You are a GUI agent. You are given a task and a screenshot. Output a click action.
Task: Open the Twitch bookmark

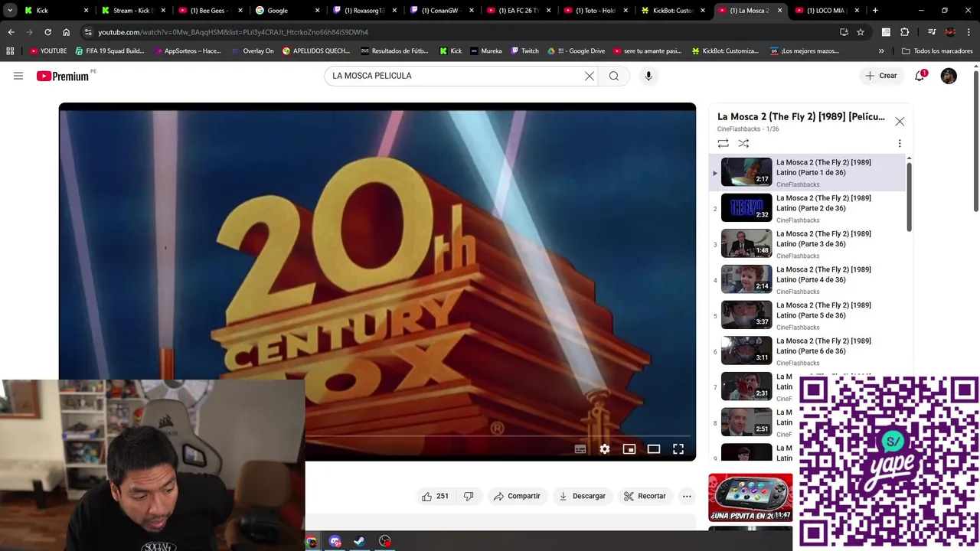[524, 51]
